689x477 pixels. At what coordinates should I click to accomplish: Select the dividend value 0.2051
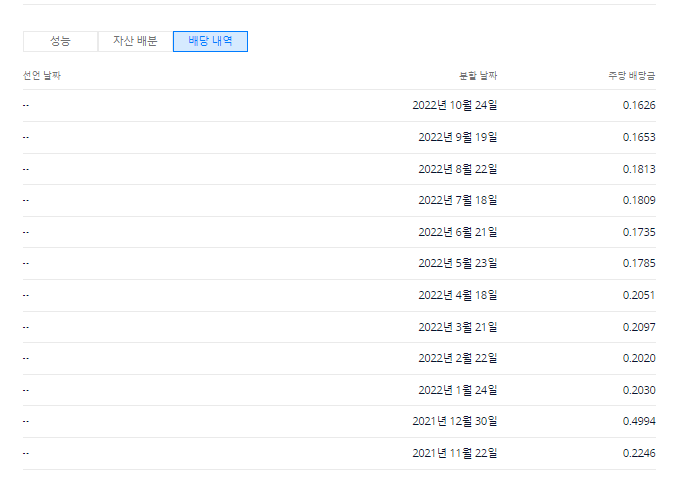[639, 295]
